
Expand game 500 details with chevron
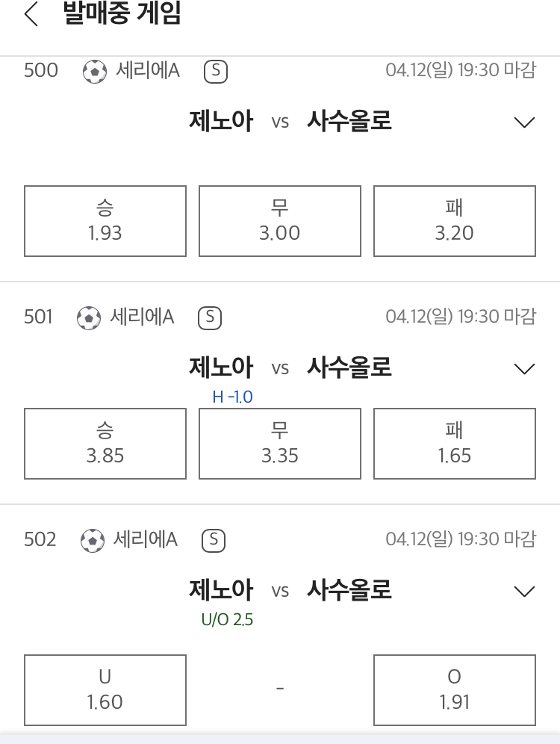[524, 122]
